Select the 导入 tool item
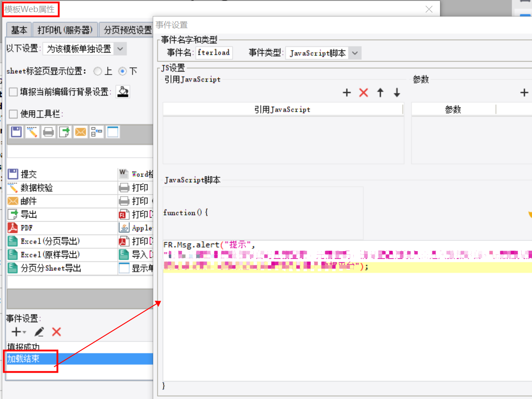Screen dimensions: 532x399 (x=136, y=255)
